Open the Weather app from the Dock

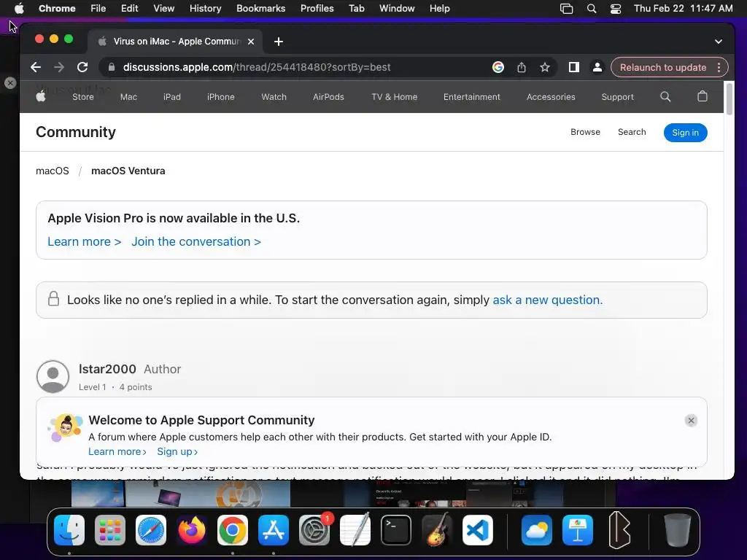tap(536, 530)
